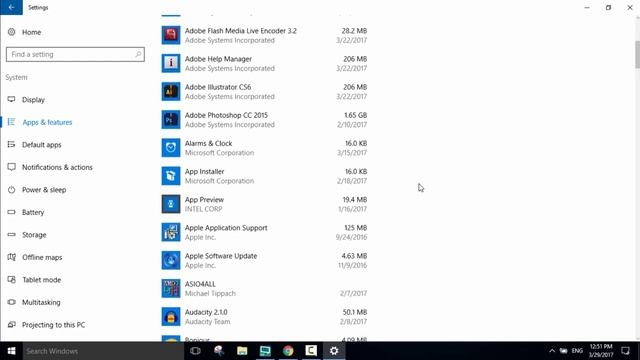Click the App Installer icon
640x360 pixels.
coord(171,176)
